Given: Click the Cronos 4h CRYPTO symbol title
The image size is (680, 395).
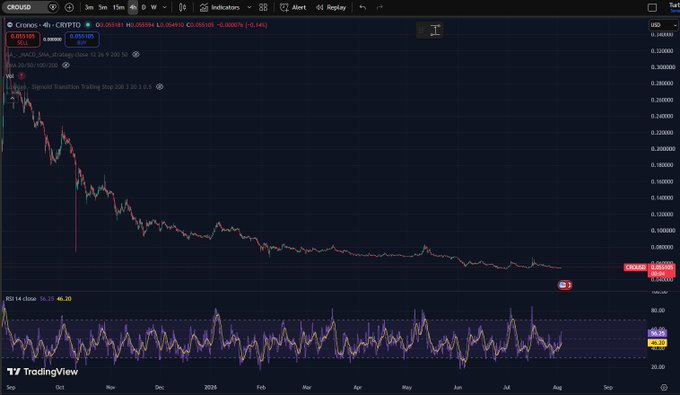Looking at the screenshot, I should [x=48, y=25].
